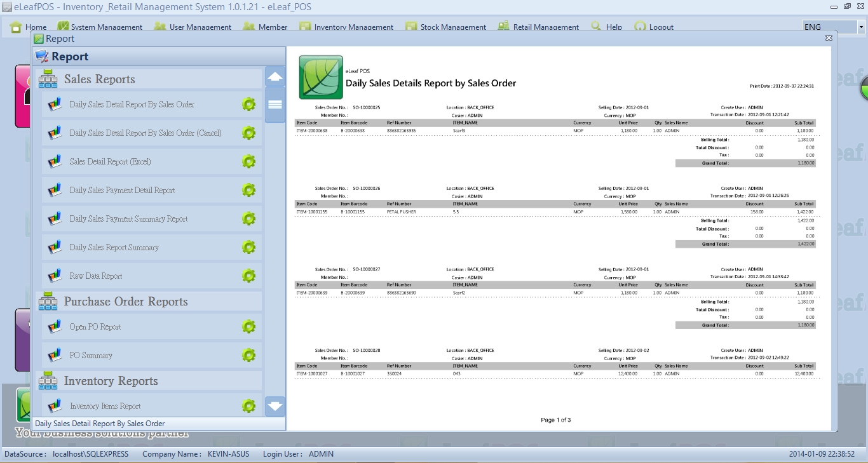Collapse the Sales Reports section header

point(99,79)
